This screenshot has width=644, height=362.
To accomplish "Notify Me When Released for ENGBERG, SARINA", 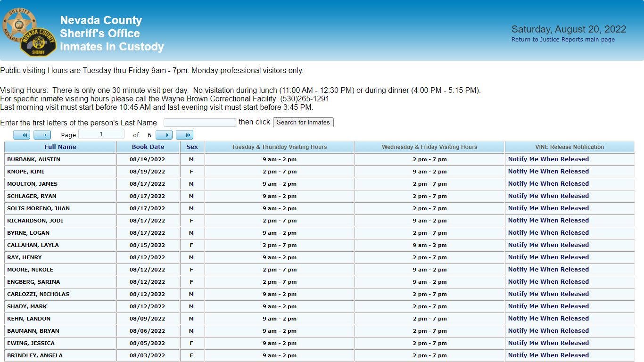I will (x=548, y=282).
